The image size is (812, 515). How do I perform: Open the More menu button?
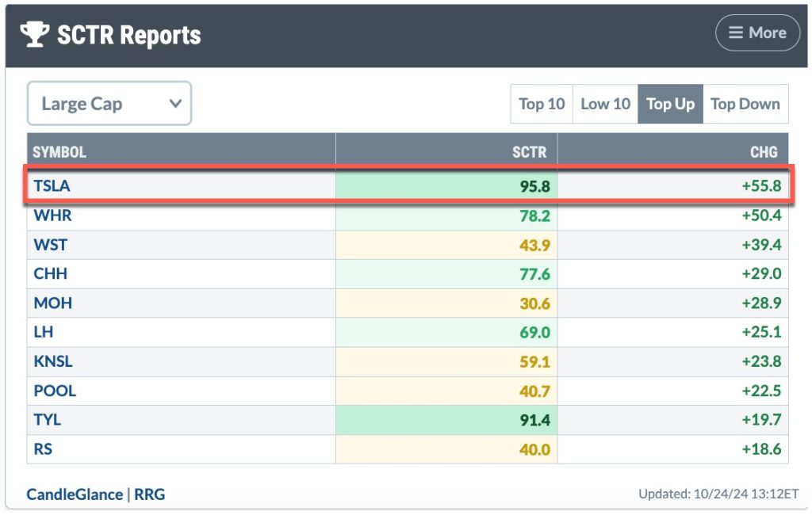[x=757, y=33]
